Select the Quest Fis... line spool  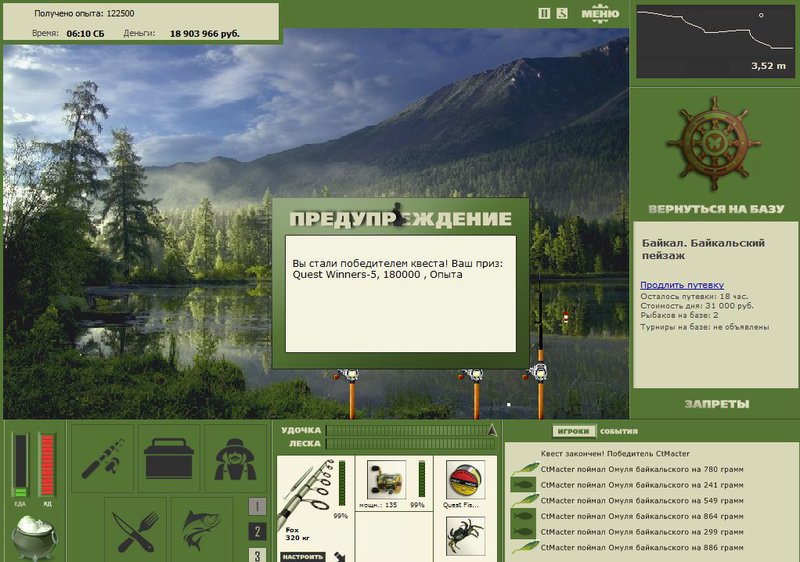click(x=465, y=480)
